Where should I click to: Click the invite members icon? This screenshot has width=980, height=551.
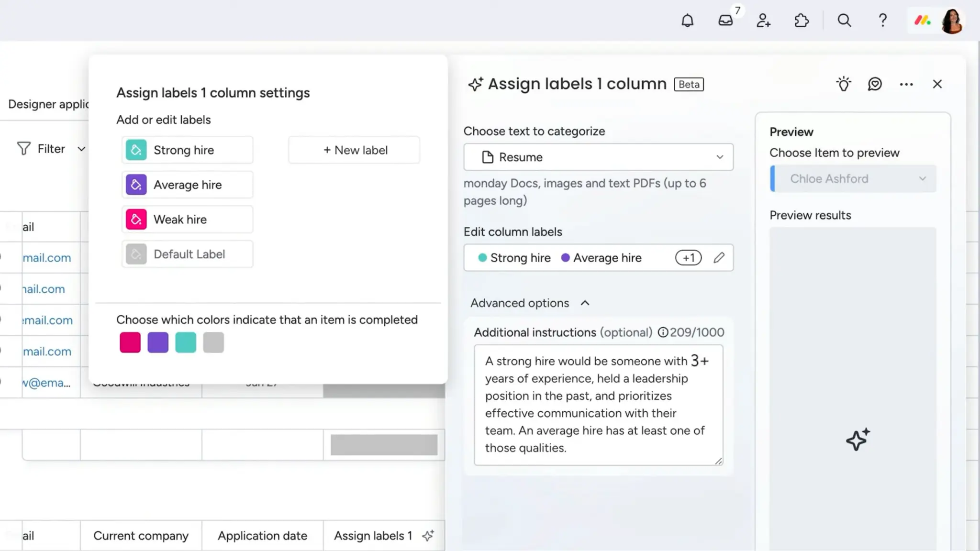click(763, 21)
